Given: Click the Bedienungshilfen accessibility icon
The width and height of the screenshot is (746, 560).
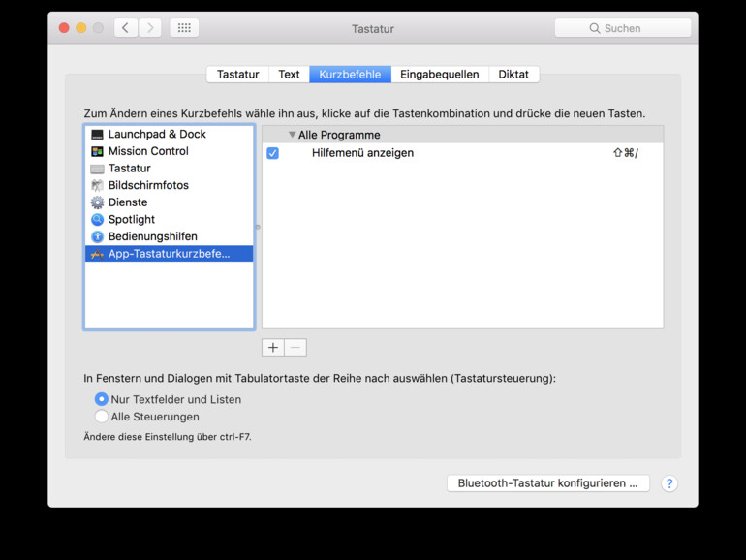Looking at the screenshot, I should click(x=97, y=236).
